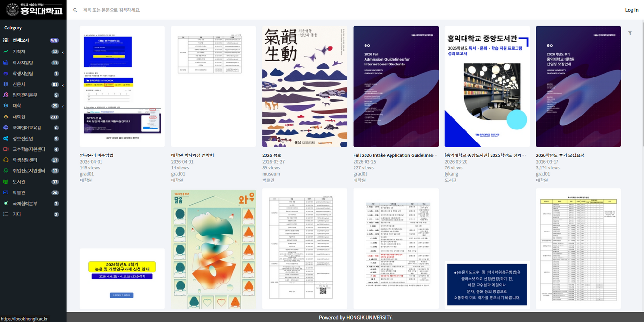644x322 pixels.
Task: Click the 대학원 count badge 231
Action: (x=54, y=117)
